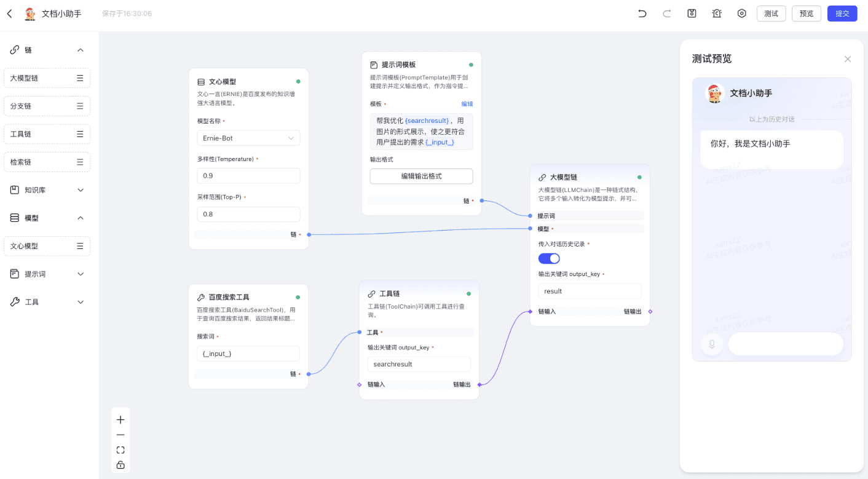Toggle the canvas lock icon

coord(120,465)
